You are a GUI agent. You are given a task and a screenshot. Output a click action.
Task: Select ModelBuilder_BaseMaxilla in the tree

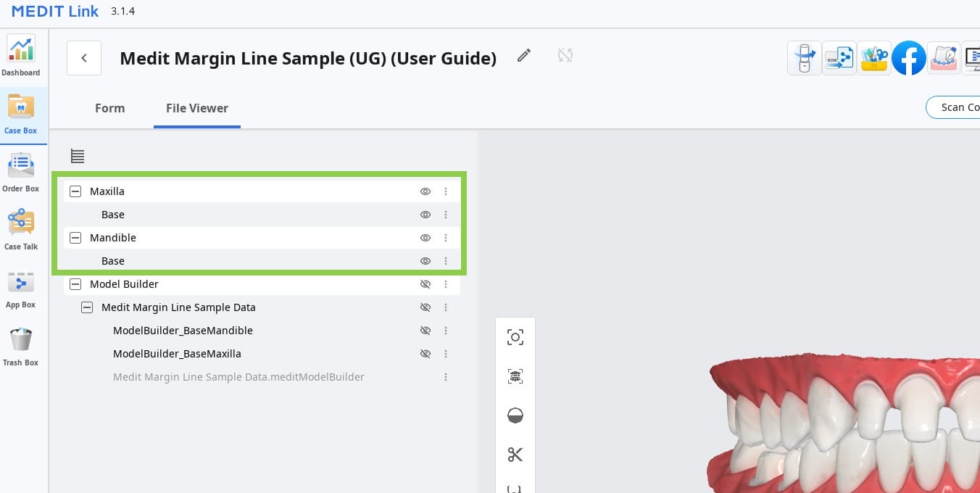pos(177,354)
